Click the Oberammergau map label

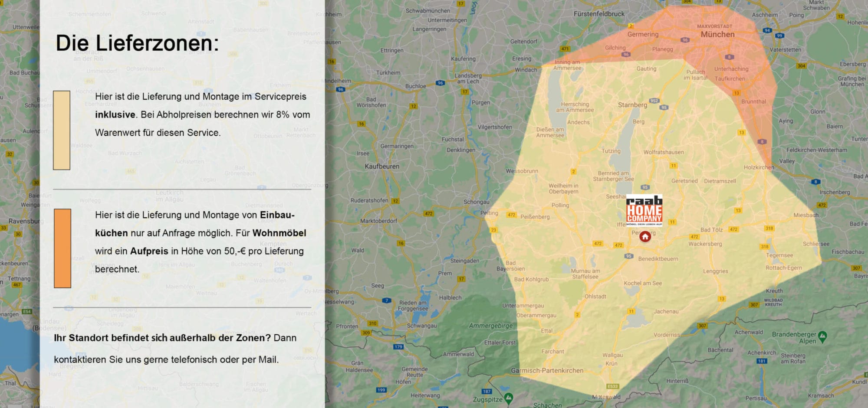point(536,315)
